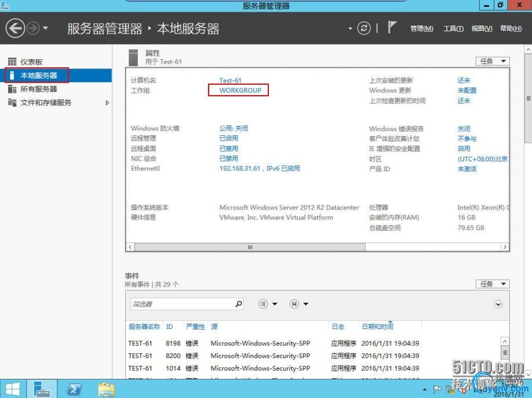Open the 视图(V) menu
This screenshot has height=398, width=532.
coord(482,28)
